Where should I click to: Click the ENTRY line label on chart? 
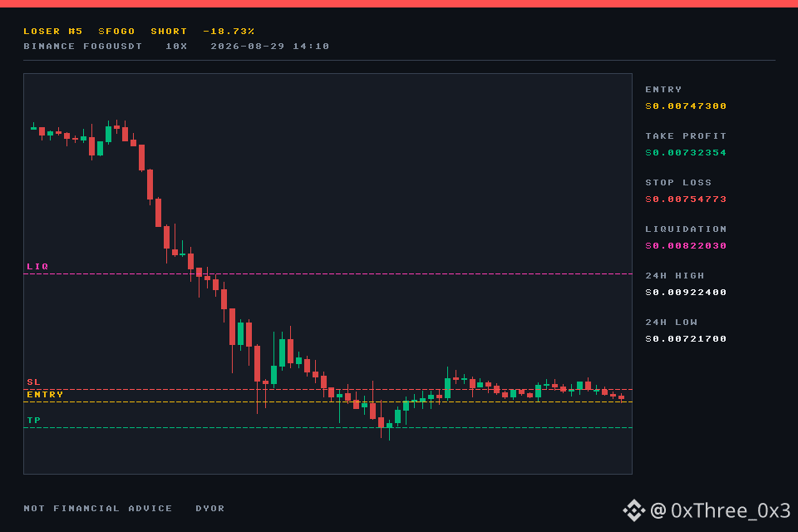click(x=45, y=395)
